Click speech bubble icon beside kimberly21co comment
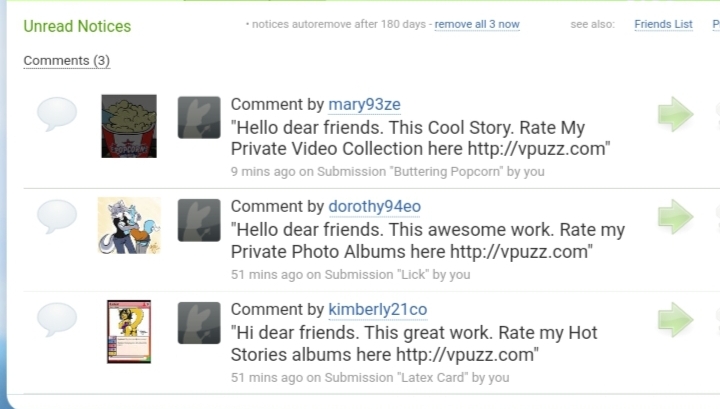The image size is (720, 409). click(56, 320)
